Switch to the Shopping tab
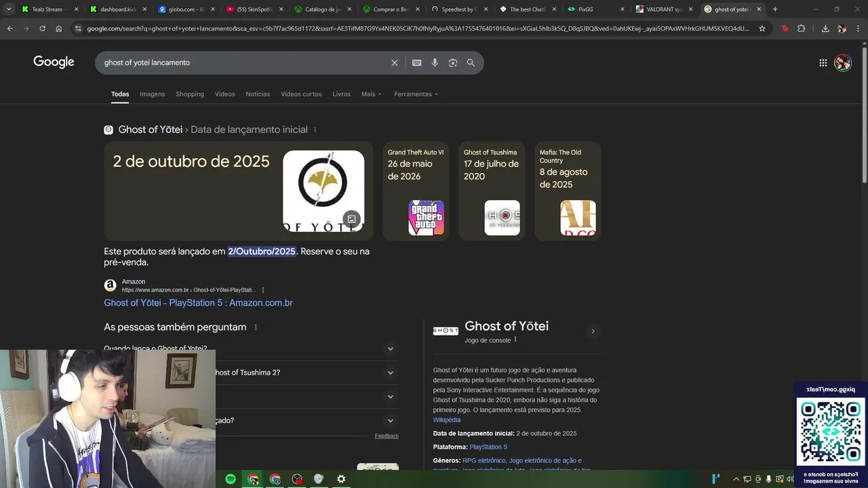The height and width of the screenshot is (488, 868). click(x=189, y=94)
